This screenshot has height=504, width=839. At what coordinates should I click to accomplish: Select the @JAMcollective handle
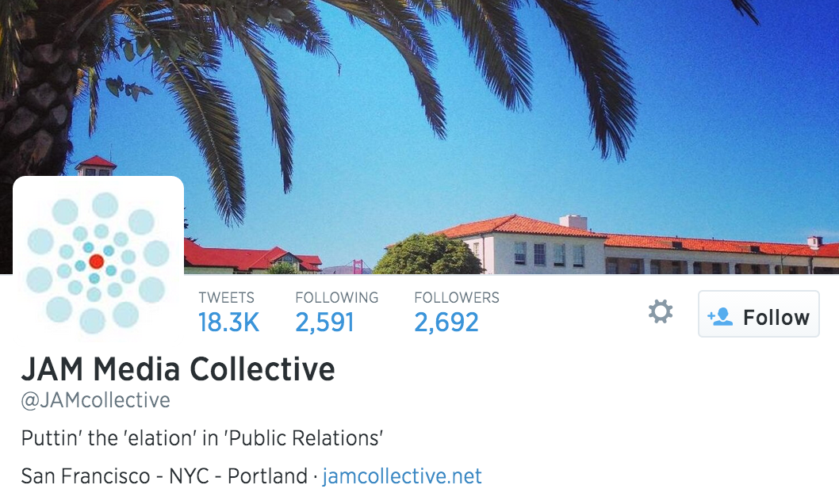tap(95, 399)
